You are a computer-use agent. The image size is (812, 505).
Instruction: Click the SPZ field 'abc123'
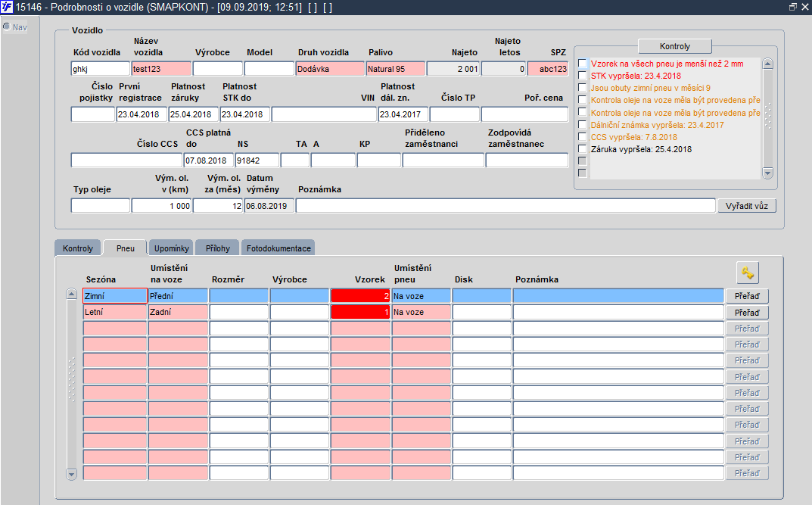pyautogui.click(x=548, y=69)
